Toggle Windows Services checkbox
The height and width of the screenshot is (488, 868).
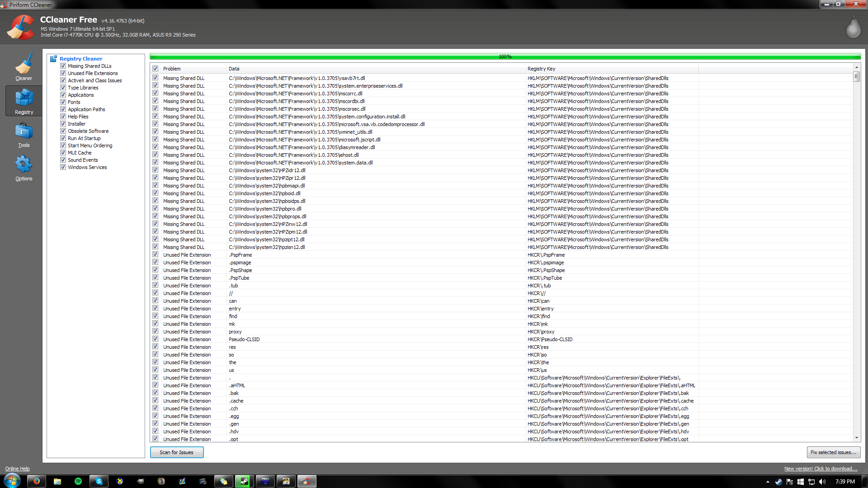(63, 167)
